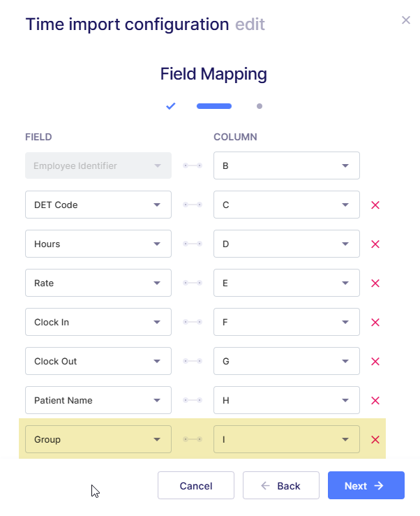The image size is (420, 516).
Task: Expand the Hours field selector
Action: coord(98,244)
